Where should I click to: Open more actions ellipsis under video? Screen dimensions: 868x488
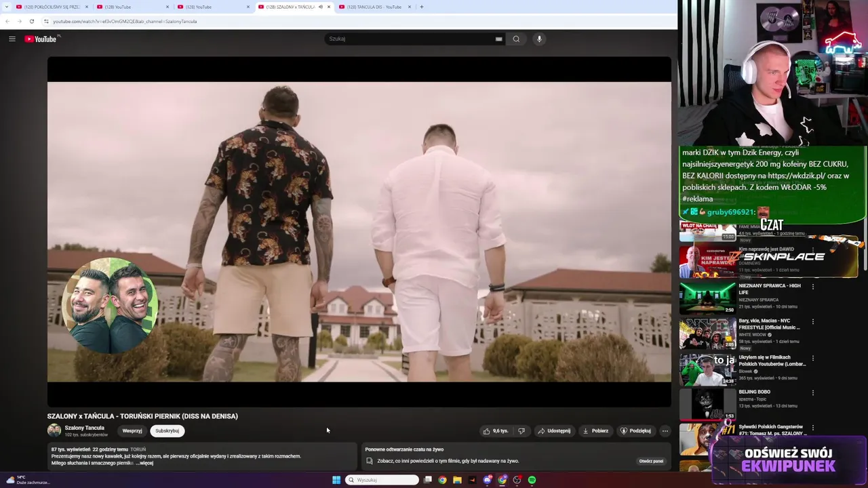pyautogui.click(x=665, y=431)
